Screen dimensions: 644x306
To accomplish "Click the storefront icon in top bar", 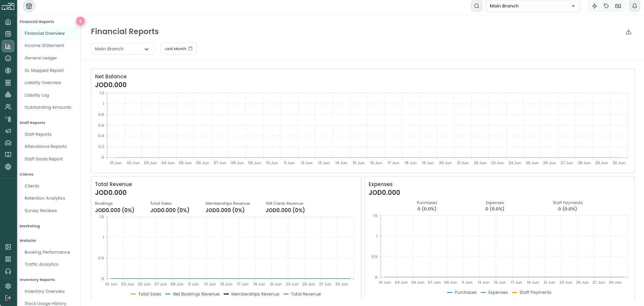I will pos(29,6).
